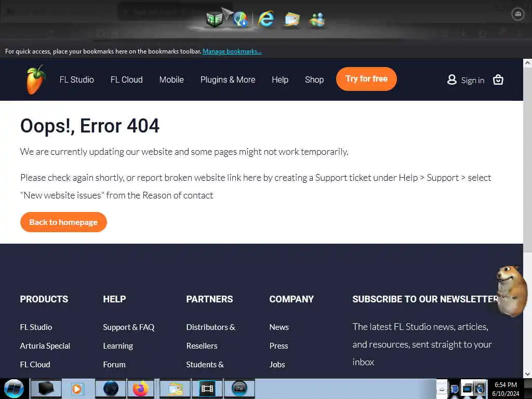This screenshot has width=532, height=399.
Task: Open the mail envelope icon in dock
Action: 292,19
